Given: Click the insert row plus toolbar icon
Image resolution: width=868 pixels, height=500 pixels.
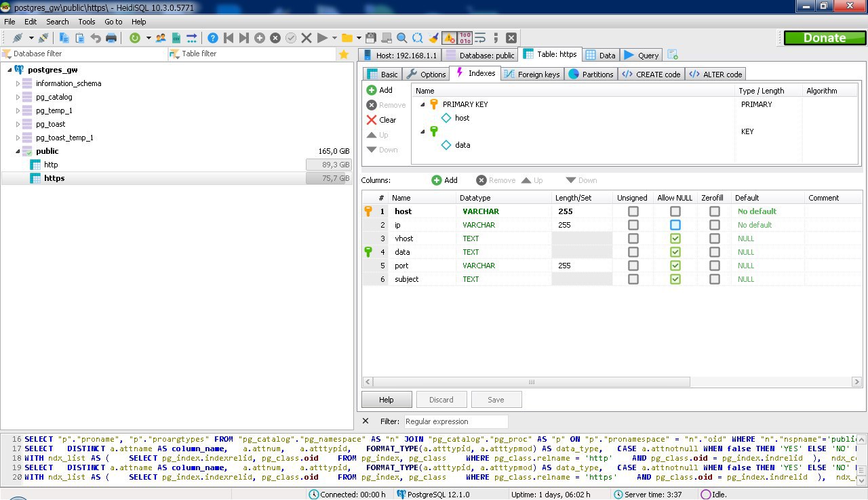Looking at the screenshot, I should (x=260, y=38).
